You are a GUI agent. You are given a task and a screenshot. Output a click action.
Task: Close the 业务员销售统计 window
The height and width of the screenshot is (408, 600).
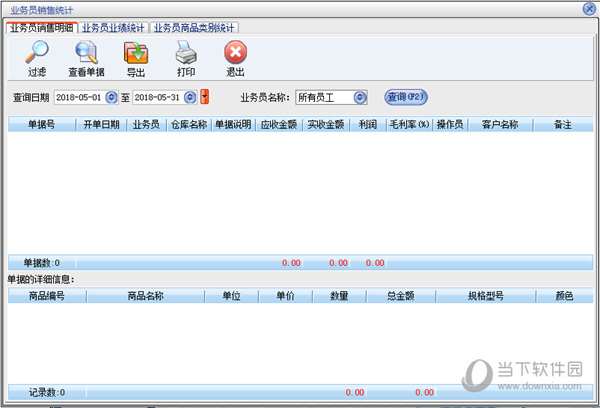click(589, 9)
